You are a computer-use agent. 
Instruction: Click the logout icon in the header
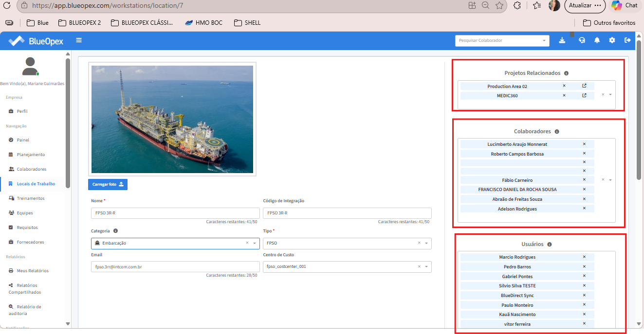tap(627, 40)
